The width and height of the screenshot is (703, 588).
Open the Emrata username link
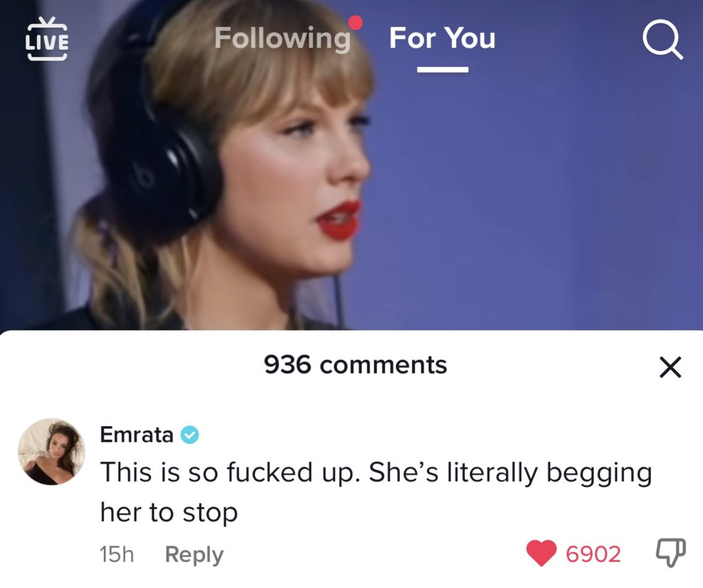click(x=136, y=434)
